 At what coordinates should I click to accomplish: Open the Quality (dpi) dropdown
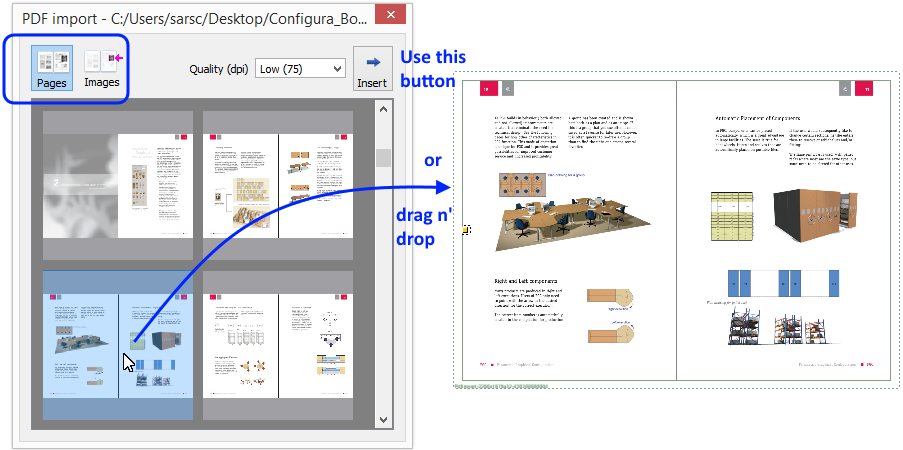point(300,69)
